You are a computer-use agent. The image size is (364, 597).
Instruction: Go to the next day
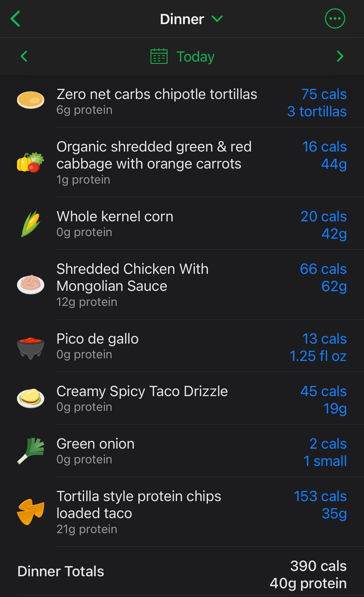pos(340,56)
